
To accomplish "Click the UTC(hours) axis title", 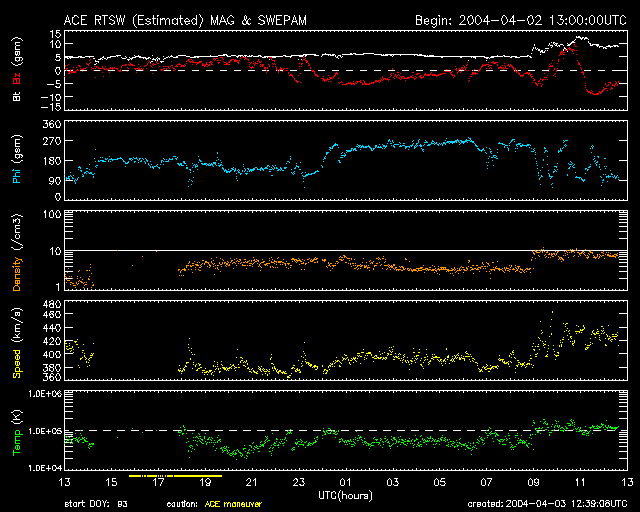I will click(345, 495).
